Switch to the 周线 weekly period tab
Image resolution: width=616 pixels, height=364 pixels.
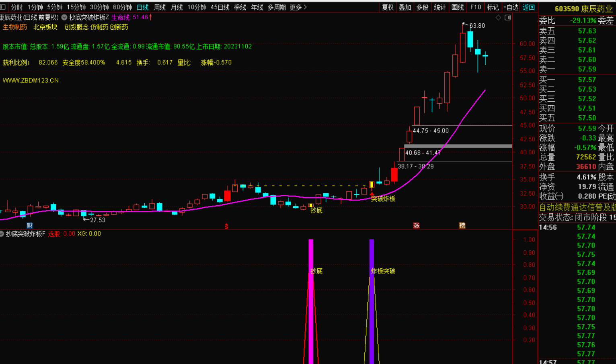click(x=160, y=7)
